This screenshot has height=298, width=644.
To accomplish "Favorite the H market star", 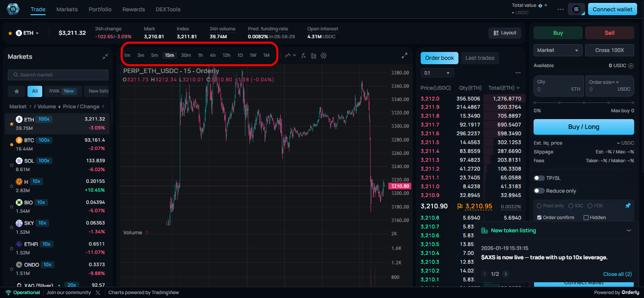I will click(x=11, y=186).
